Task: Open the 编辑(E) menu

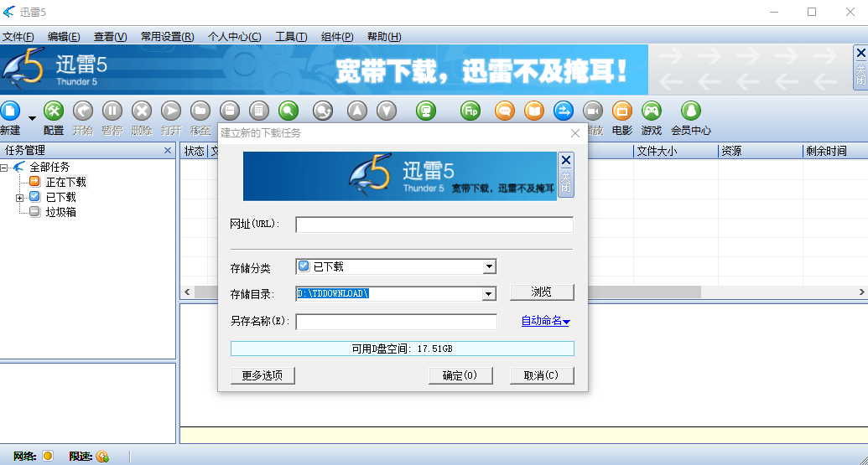Action: coord(64,37)
